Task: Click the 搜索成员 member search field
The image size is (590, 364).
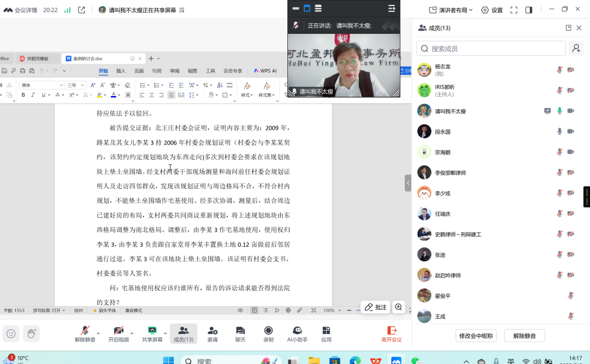Action: click(x=491, y=48)
